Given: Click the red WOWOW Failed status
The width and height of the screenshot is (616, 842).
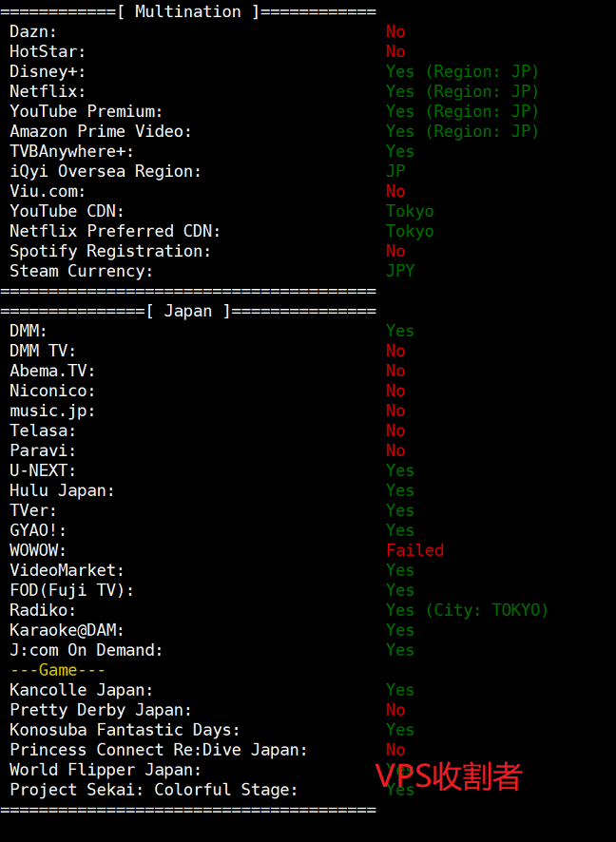Looking at the screenshot, I should coord(414,550).
